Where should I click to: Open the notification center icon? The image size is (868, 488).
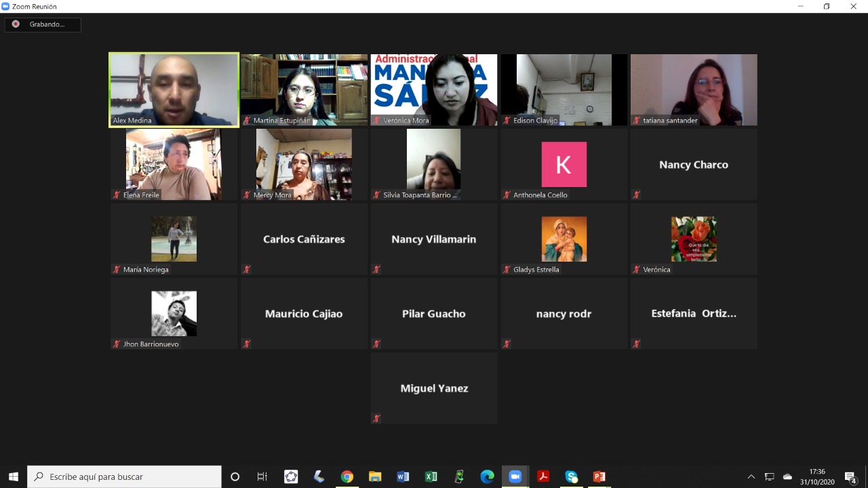coord(850,476)
